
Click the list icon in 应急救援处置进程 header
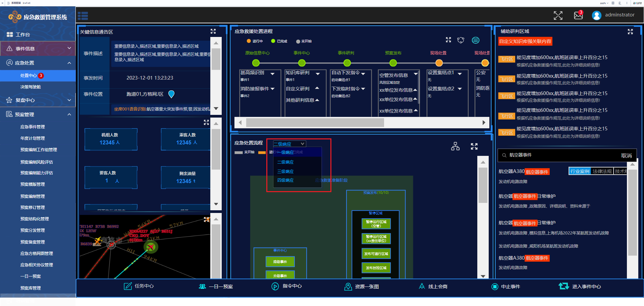[476, 40]
